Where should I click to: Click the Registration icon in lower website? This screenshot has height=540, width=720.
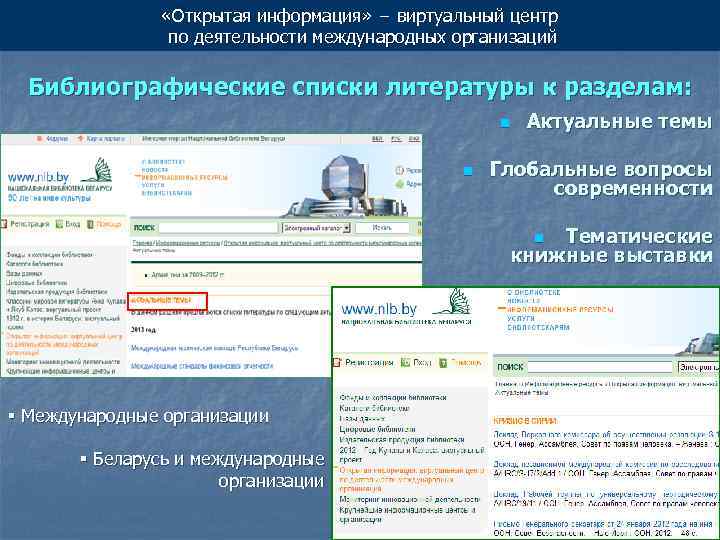(338, 363)
